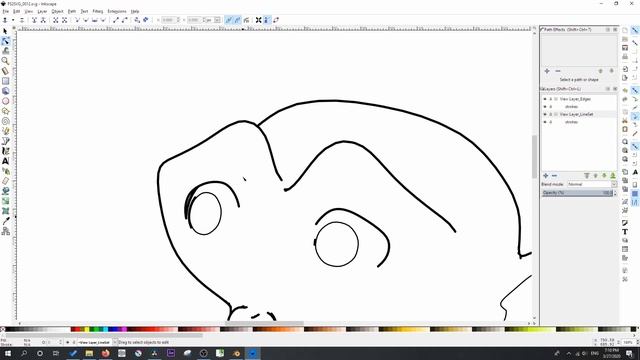
Task: Select the Star polygon tool
Action: 5,111
